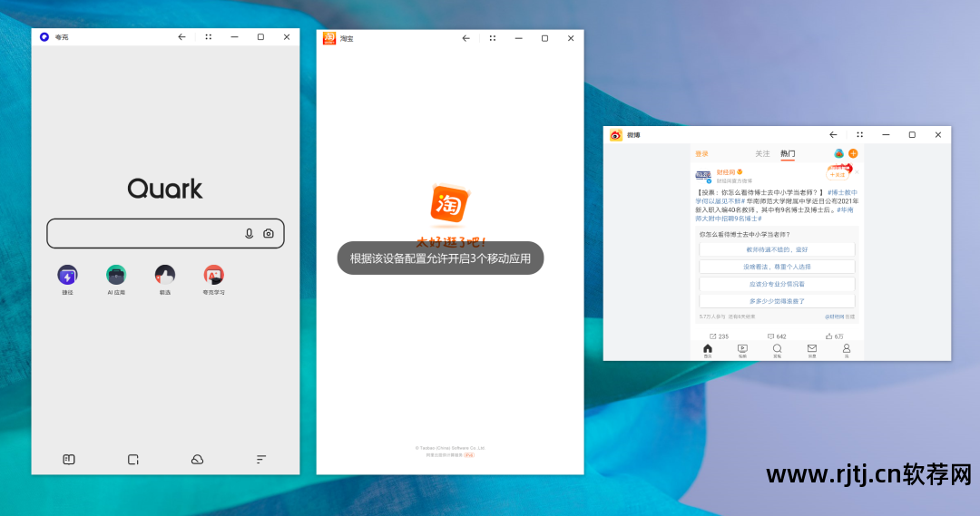Click the four-dots icon in 微博 title bar
The image size is (980, 516).
860,134
